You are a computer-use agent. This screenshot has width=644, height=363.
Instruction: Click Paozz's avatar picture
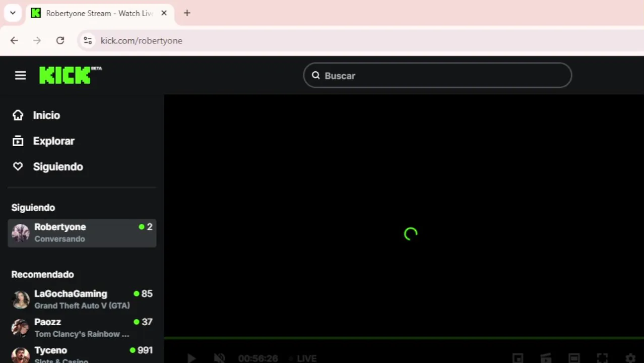21,328
